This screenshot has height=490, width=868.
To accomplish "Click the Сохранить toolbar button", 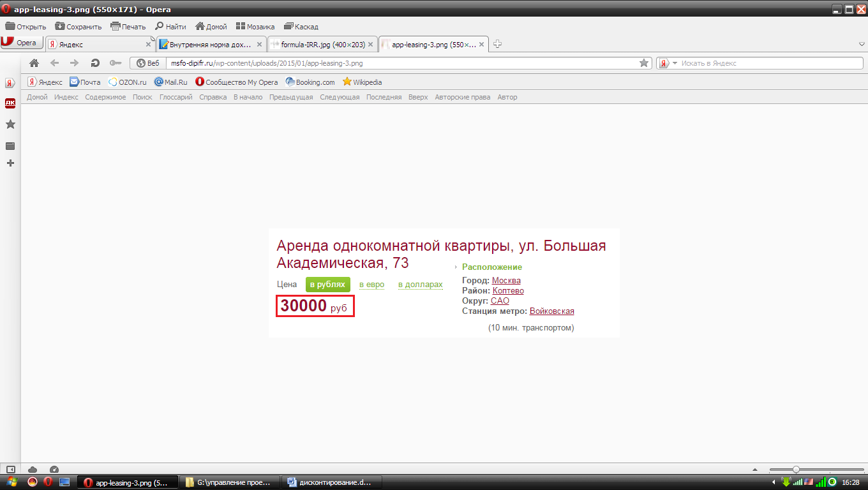I will (79, 27).
